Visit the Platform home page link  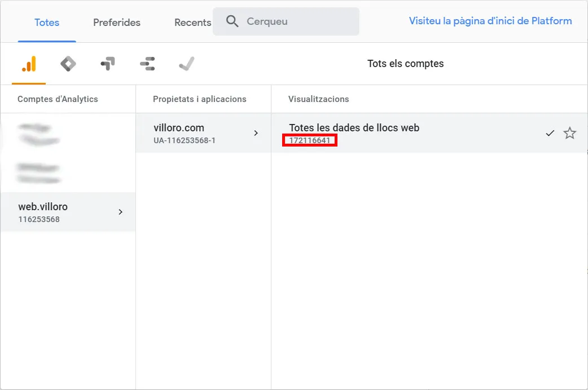pos(490,20)
